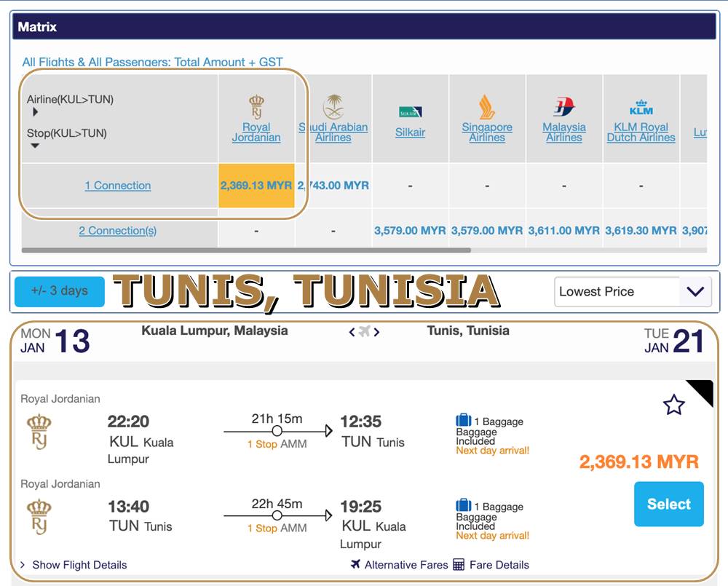Filter by 2 Connection(s)
The width and height of the screenshot is (728, 586).
tap(117, 230)
